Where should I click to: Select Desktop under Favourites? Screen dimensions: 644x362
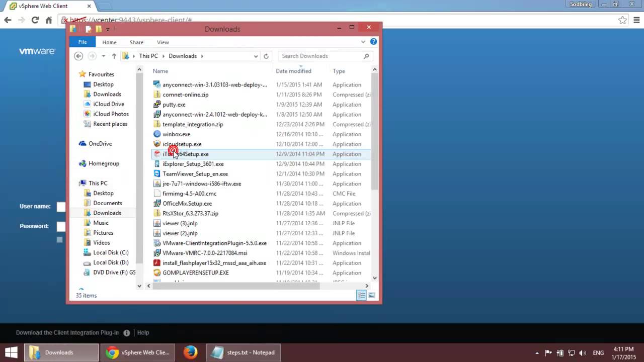(x=103, y=84)
